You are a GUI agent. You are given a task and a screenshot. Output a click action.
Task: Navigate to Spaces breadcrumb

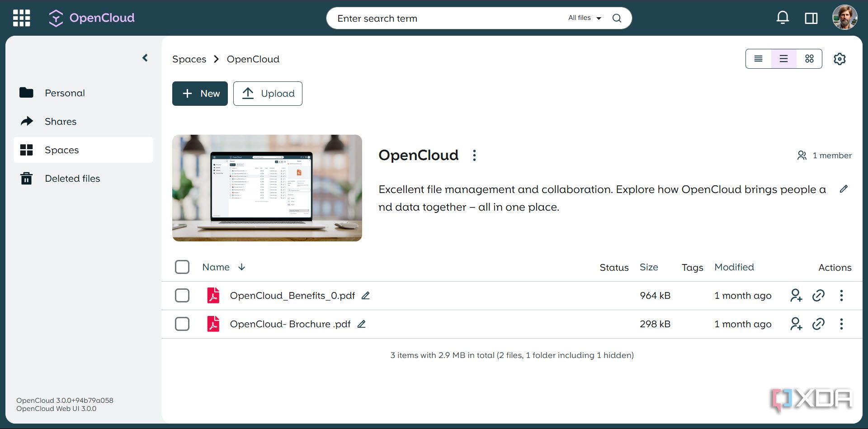point(189,59)
